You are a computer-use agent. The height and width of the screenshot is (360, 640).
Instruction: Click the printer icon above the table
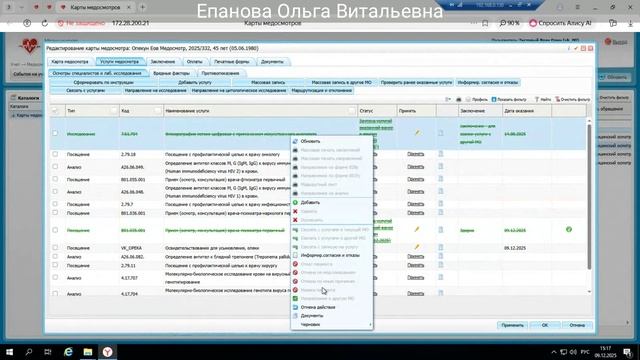tap(458, 99)
